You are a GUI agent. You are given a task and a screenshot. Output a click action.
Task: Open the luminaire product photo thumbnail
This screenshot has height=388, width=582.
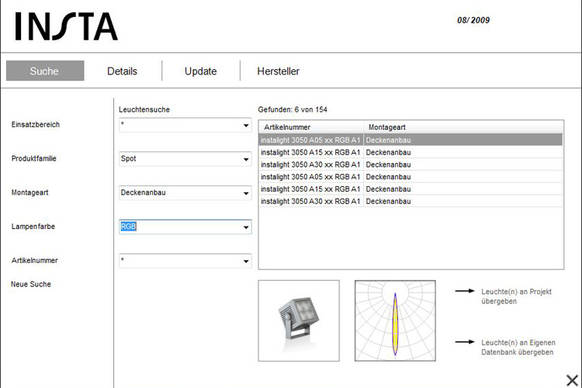click(x=299, y=321)
